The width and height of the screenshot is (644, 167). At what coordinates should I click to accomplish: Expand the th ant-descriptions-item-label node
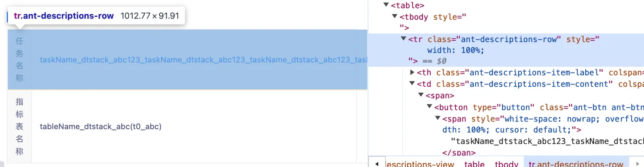(x=412, y=73)
